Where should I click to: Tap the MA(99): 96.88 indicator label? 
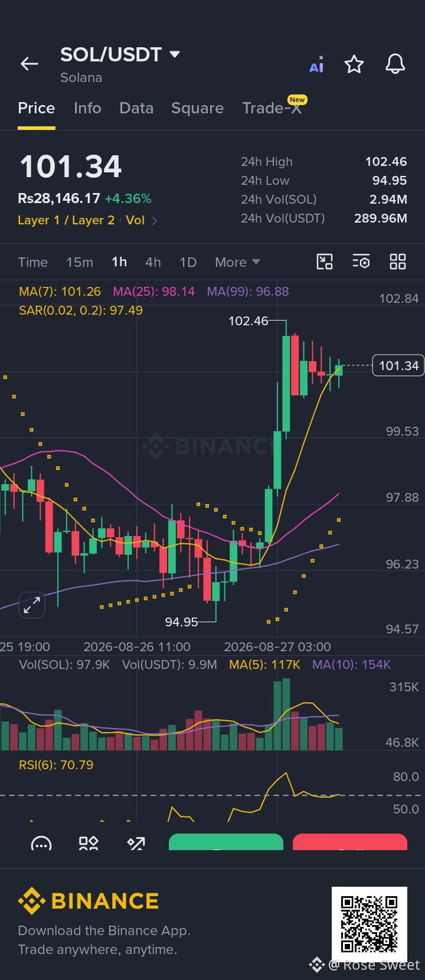click(x=248, y=292)
